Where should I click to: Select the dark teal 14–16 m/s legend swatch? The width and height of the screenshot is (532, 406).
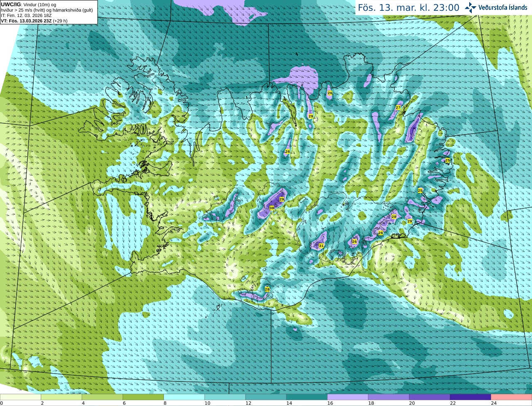307,397
